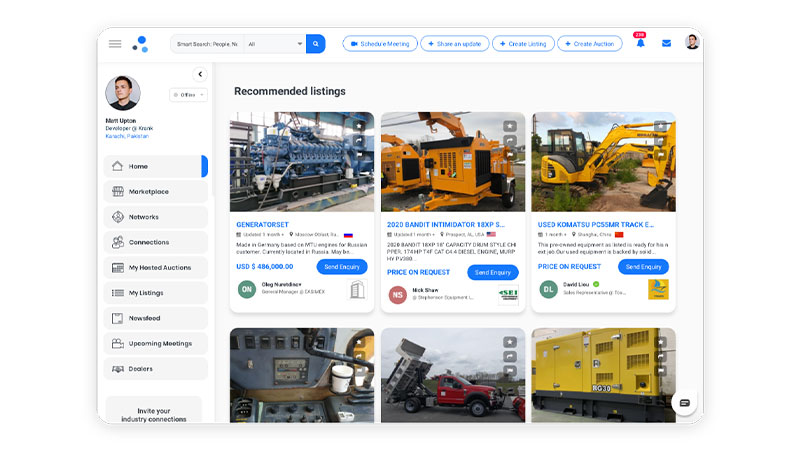Click the My Hosted Auctions icon
Image resolution: width=800 pixels, height=450 pixels.
118,267
